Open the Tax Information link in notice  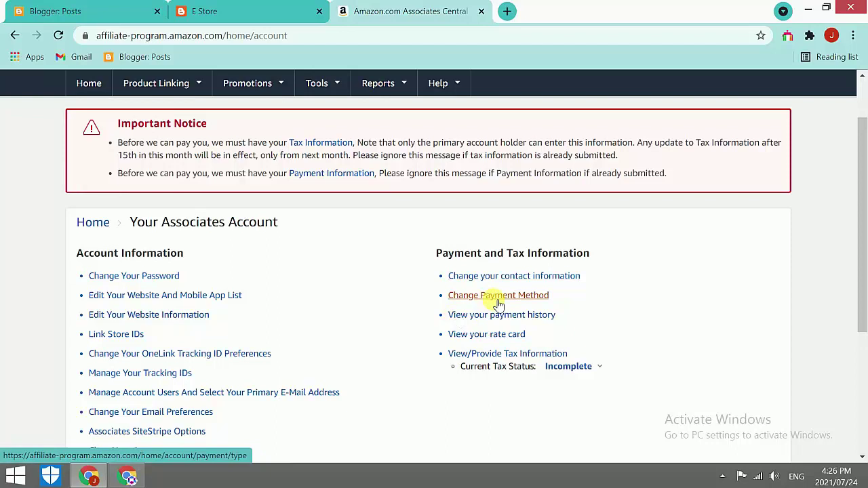tap(321, 142)
